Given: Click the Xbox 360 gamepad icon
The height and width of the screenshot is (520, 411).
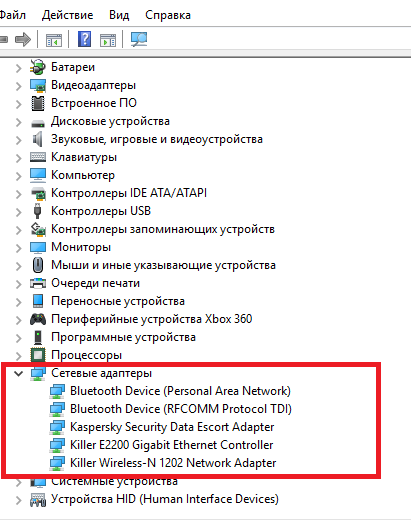Looking at the screenshot, I should pos(38,319).
